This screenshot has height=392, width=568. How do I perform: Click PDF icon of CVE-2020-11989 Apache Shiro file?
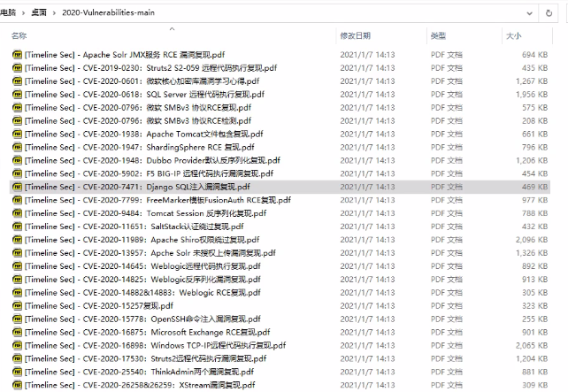[17, 240]
